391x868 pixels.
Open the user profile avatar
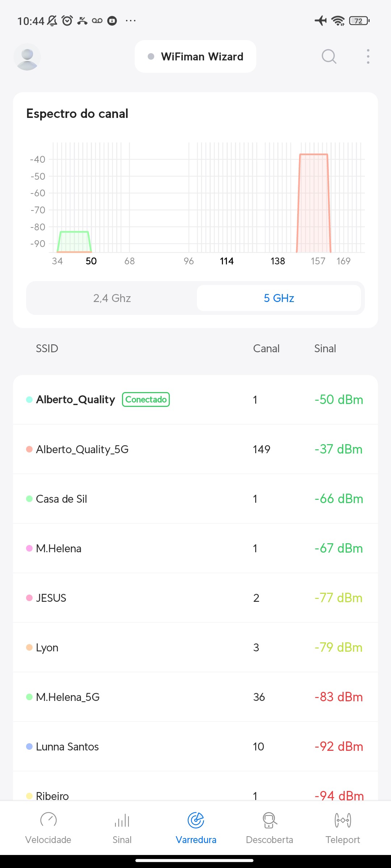27,57
